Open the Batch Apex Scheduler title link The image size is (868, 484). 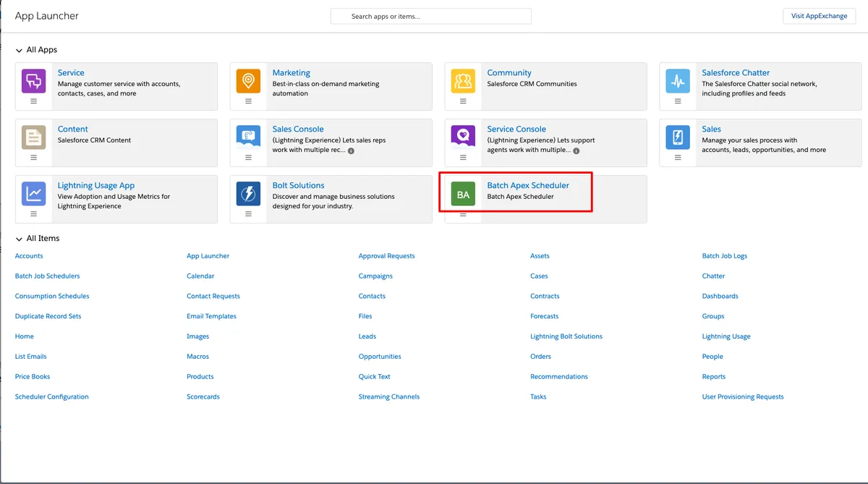(528, 186)
